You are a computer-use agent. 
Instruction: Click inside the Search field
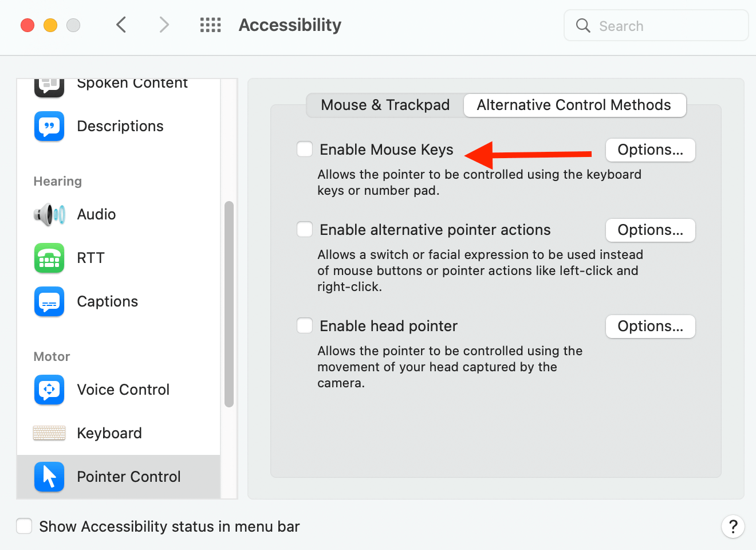click(656, 25)
